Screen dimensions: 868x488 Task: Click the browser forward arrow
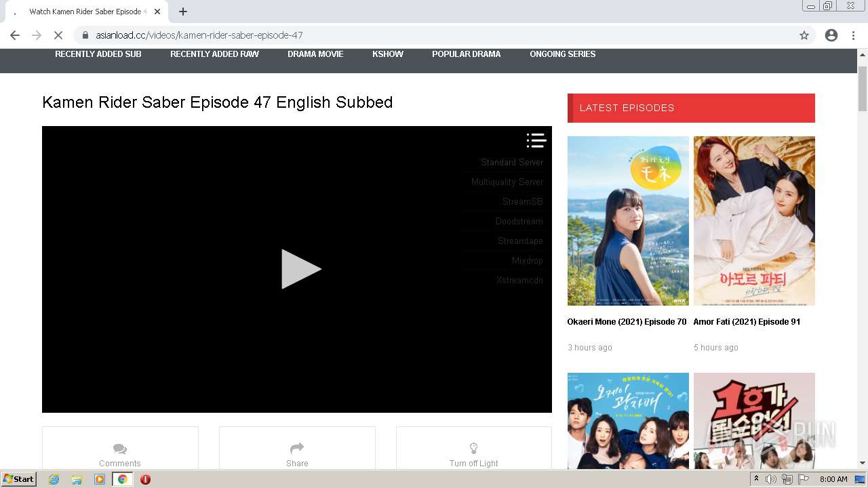pos(37,35)
